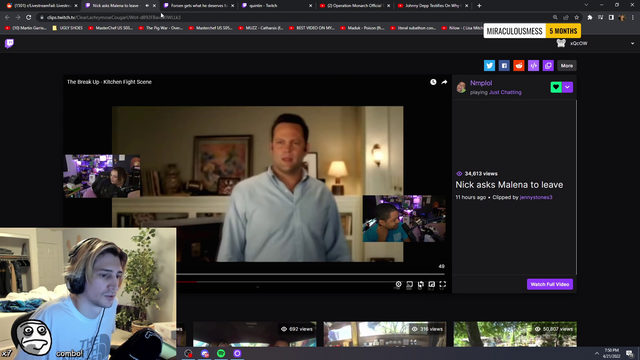Click the share arrow inside the video
Viewport: 640px width, 360px height.
(444, 82)
